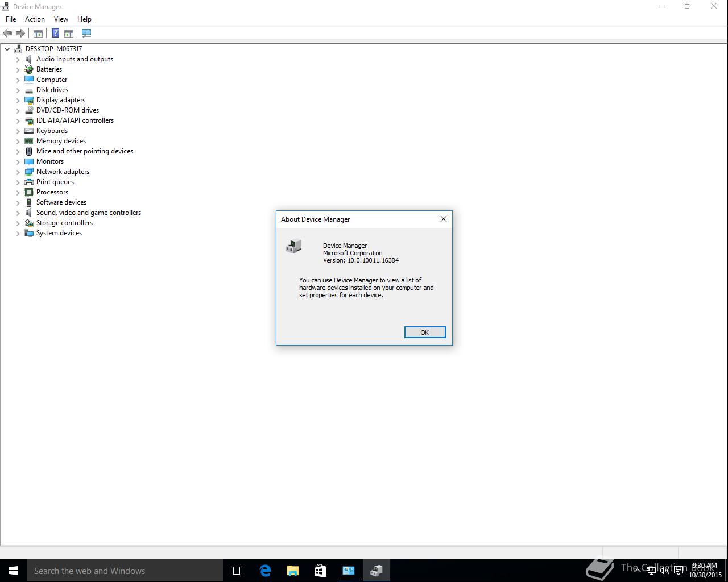This screenshot has height=582, width=728.
Task: Click the Keyboards category icon
Action: (x=29, y=131)
